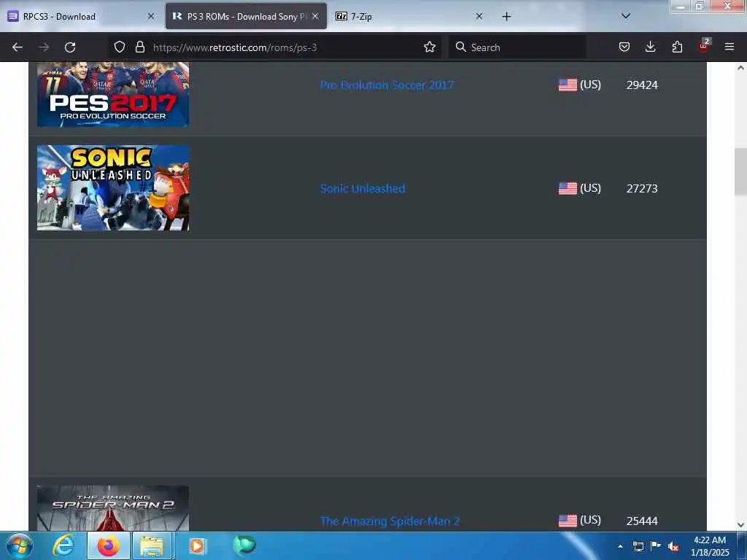Open the Pocket save icon
The width and height of the screenshot is (747, 560).
624,47
